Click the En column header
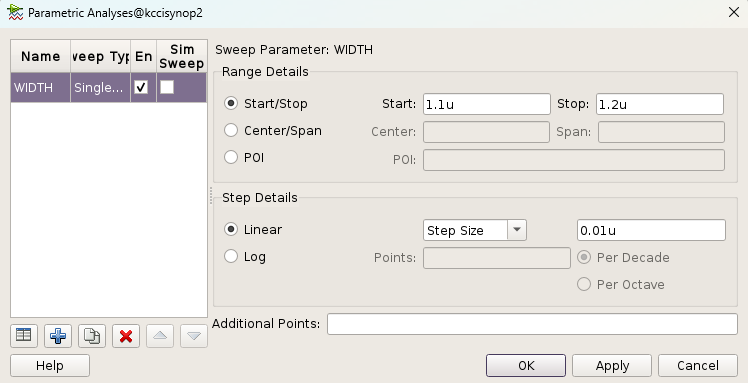Viewport: 748px width, 383px height. 143,56
